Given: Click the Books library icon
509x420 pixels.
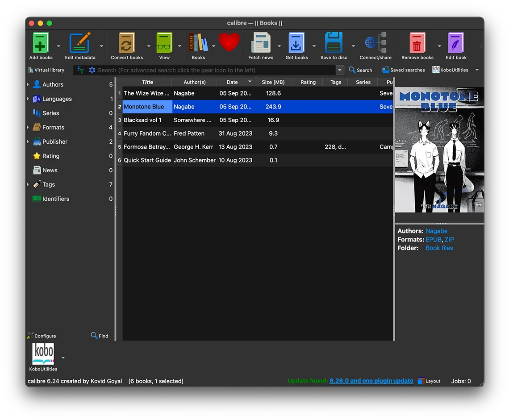Looking at the screenshot, I should [x=198, y=42].
